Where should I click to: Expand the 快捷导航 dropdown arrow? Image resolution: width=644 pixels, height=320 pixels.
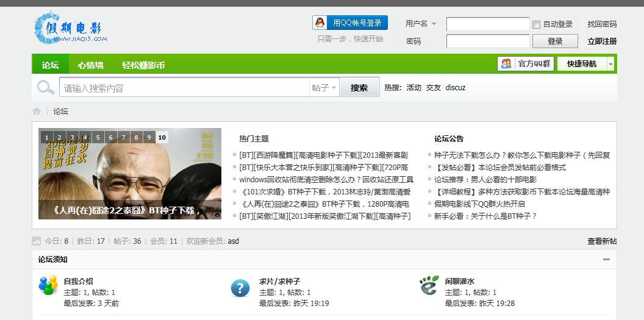click(x=610, y=64)
